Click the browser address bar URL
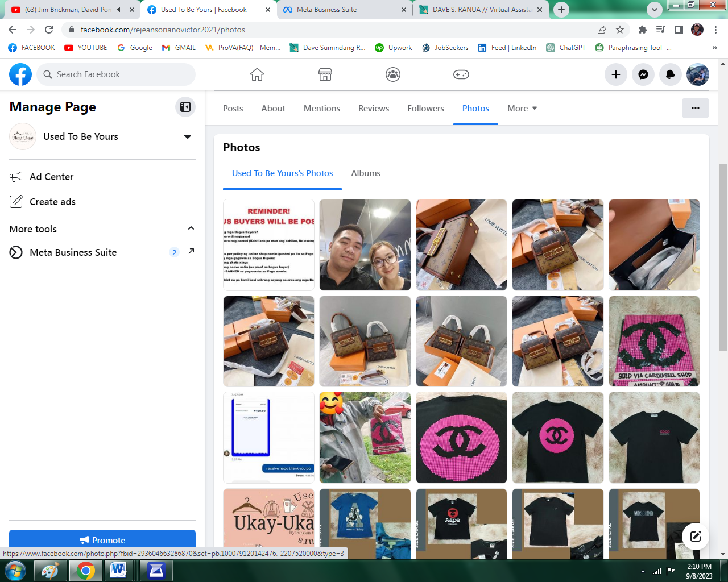 coord(163,30)
